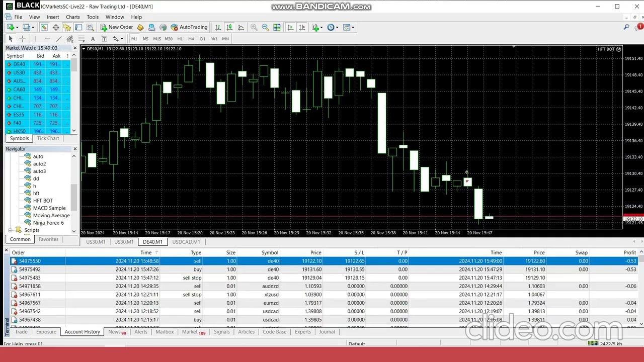Close the Navigator panel
Screen dimensions: 644x362
75,149
